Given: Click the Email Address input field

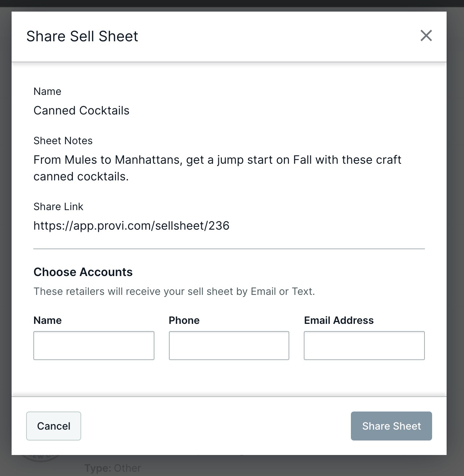Looking at the screenshot, I should click(364, 345).
